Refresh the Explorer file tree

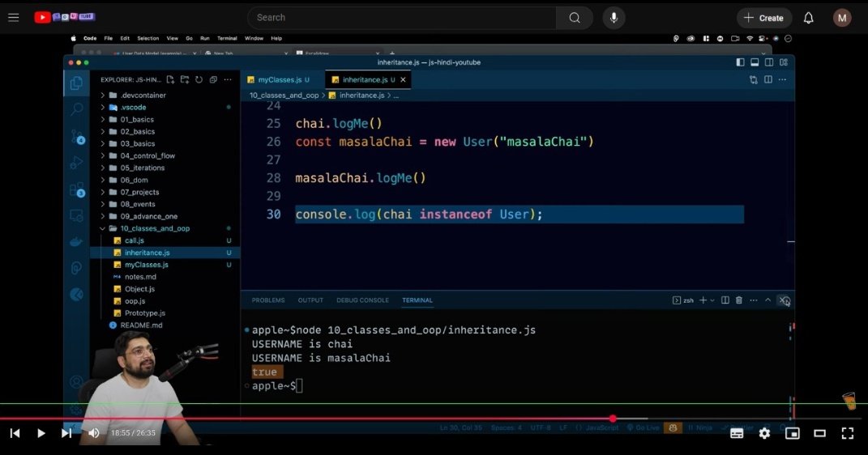199,79
